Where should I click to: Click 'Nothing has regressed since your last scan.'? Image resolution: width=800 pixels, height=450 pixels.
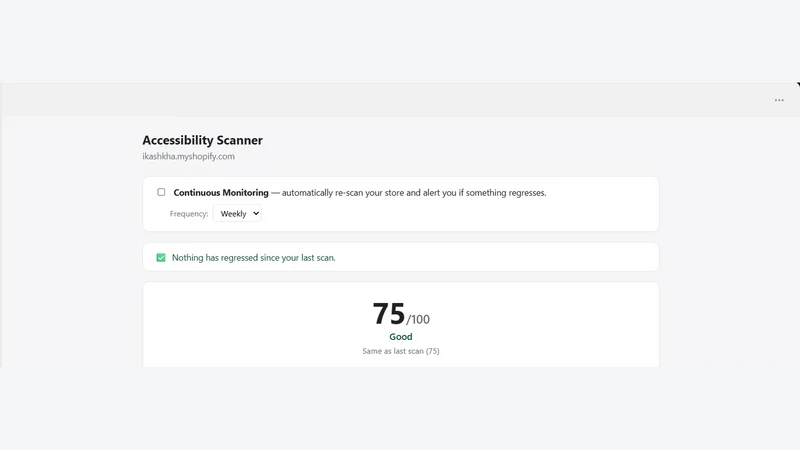tap(254, 258)
